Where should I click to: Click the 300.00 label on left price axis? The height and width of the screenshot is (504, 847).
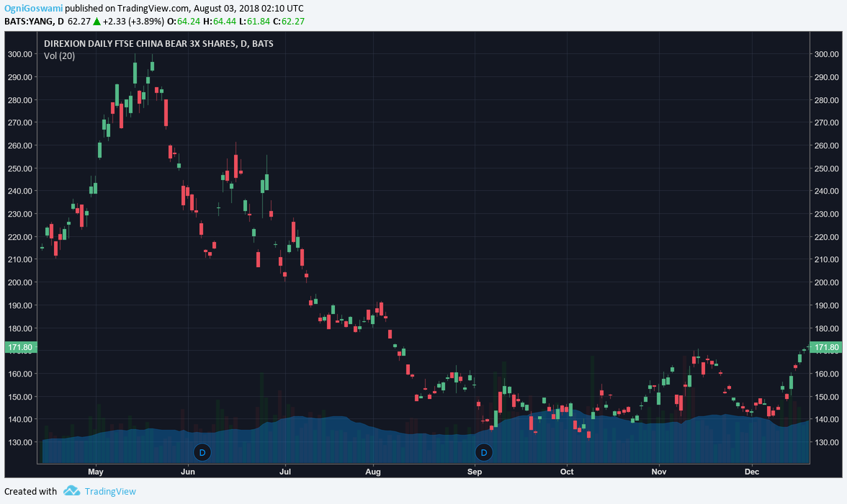tap(20, 54)
